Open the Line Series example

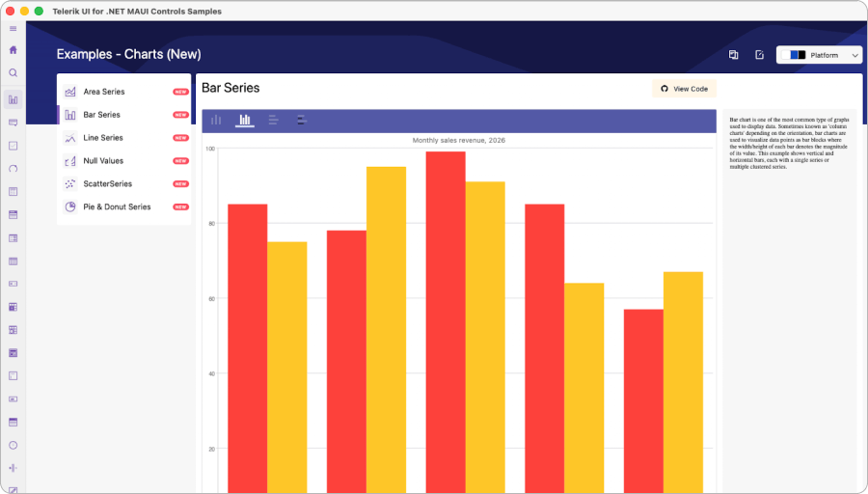click(124, 138)
